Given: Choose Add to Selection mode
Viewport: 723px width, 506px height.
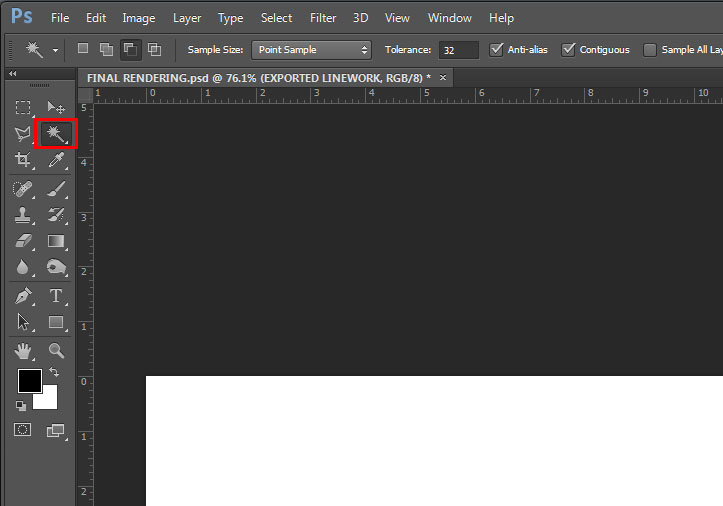Looking at the screenshot, I should (x=107, y=49).
